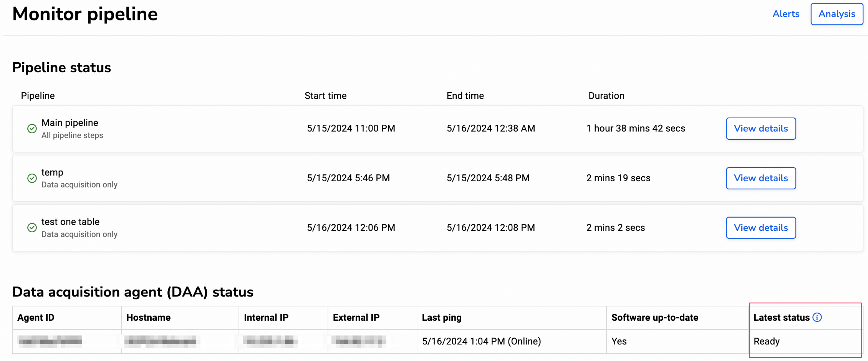Click the Pipeline column header

[x=37, y=95]
